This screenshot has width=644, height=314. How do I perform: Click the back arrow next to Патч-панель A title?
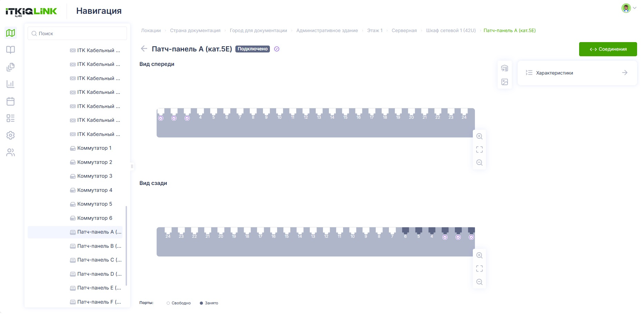144,49
